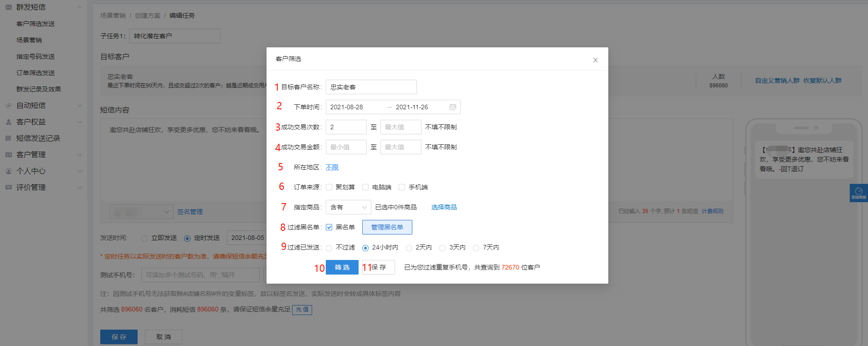The height and width of the screenshot is (346, 868).
Task: Select the 7天内 radio option
Action: pyautogui.click(x=476, y=248)
